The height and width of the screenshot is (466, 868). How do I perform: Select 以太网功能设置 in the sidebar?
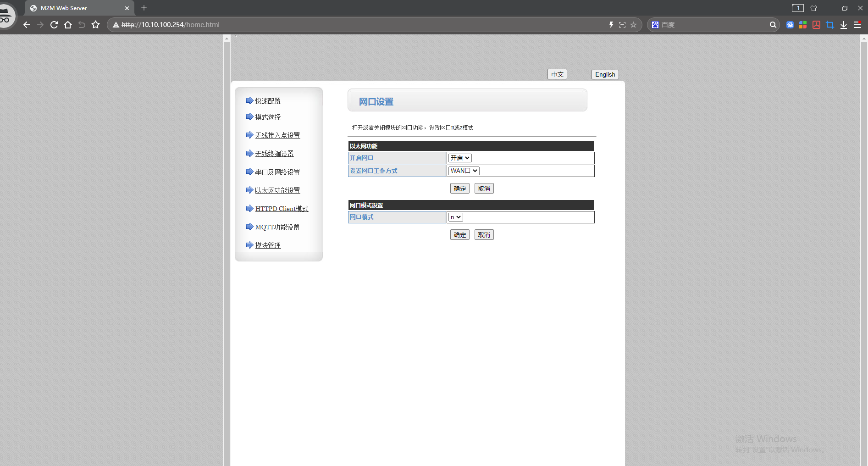tap(277, 190)
